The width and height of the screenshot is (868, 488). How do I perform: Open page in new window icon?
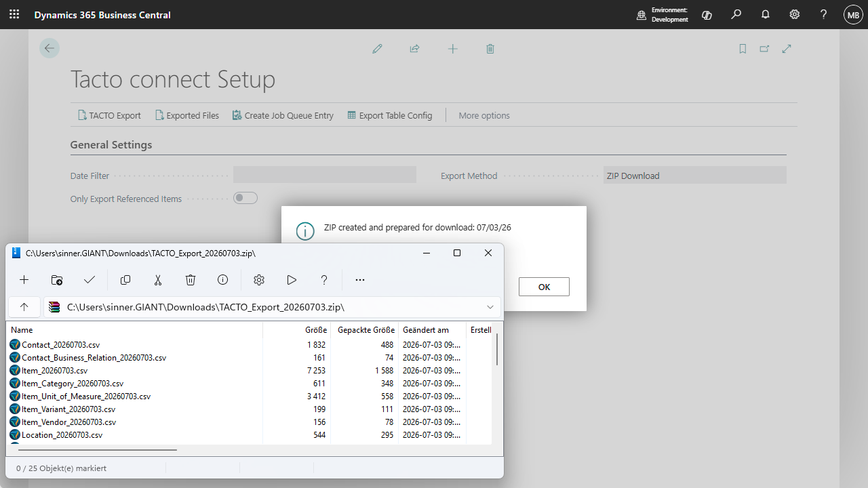click(764, 49)
